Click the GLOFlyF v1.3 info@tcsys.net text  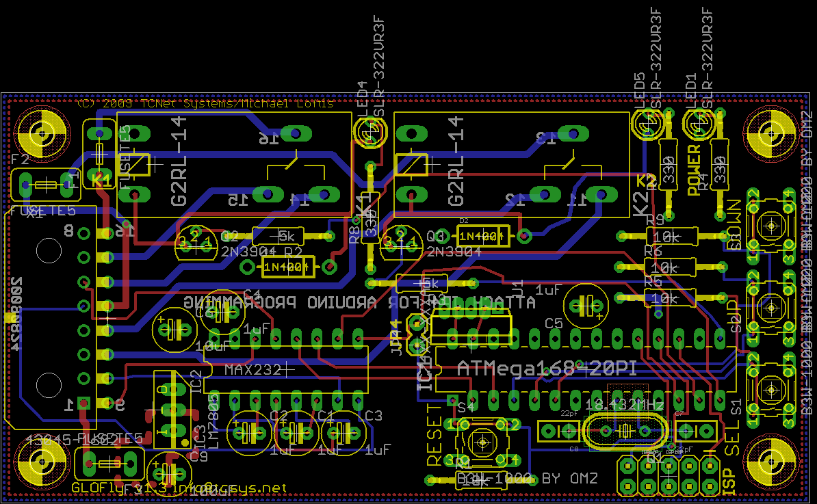(x=179, y=488)
